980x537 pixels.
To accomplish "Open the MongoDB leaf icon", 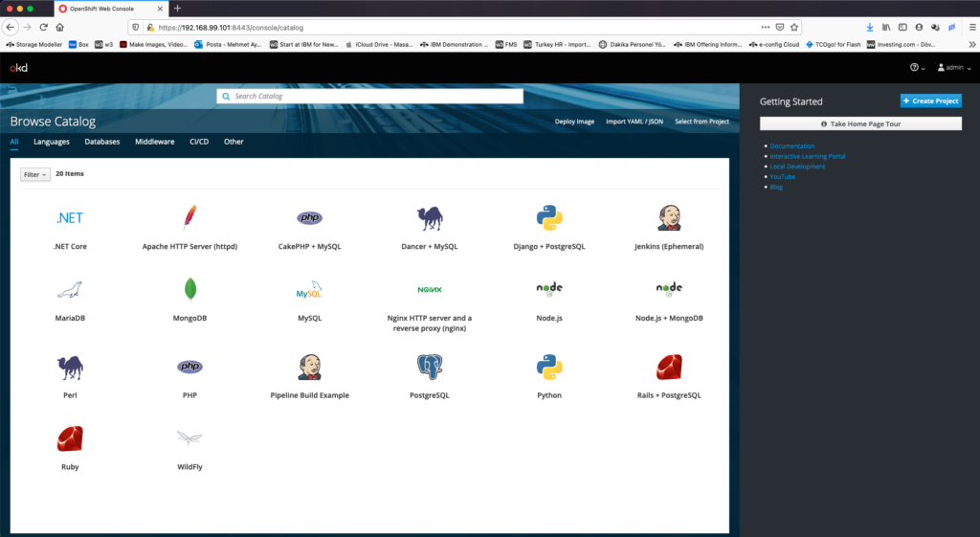I will point(190,289).
